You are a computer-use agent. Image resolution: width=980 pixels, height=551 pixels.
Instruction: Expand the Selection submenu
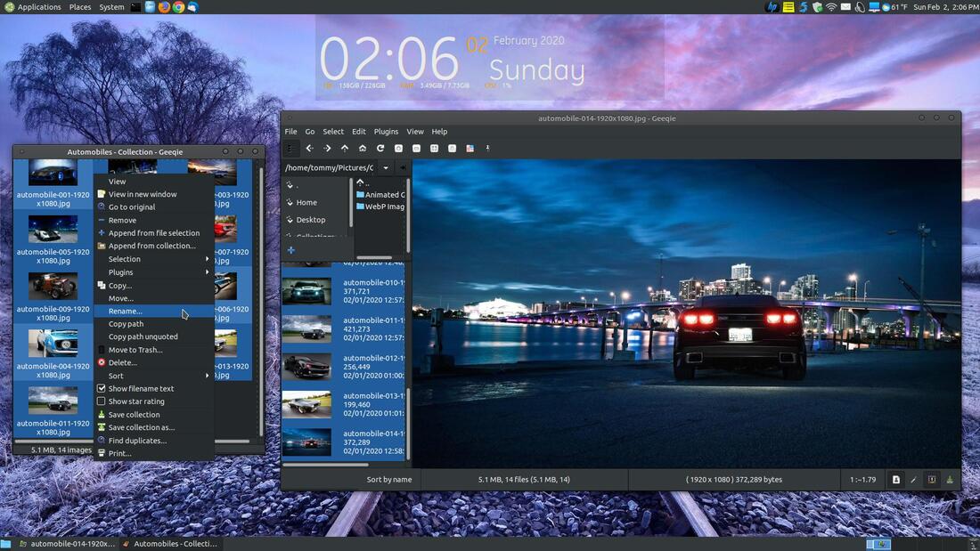(x=154, y=259)
